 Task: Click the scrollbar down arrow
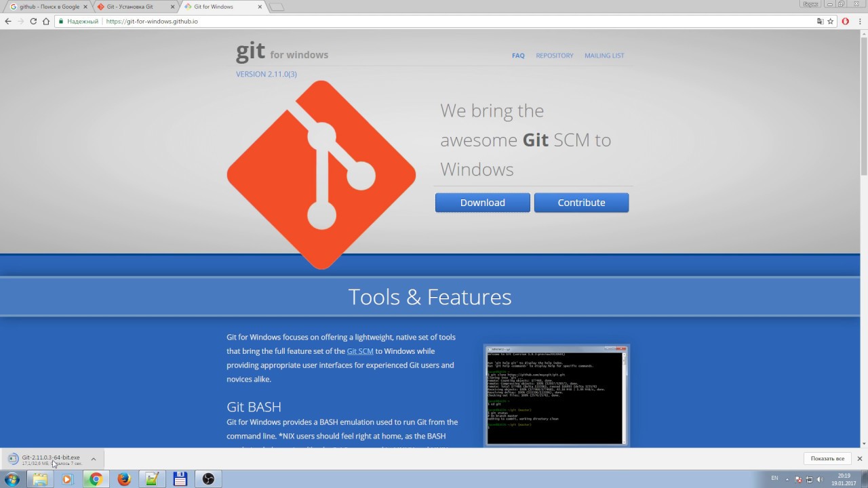pos(864,443)
